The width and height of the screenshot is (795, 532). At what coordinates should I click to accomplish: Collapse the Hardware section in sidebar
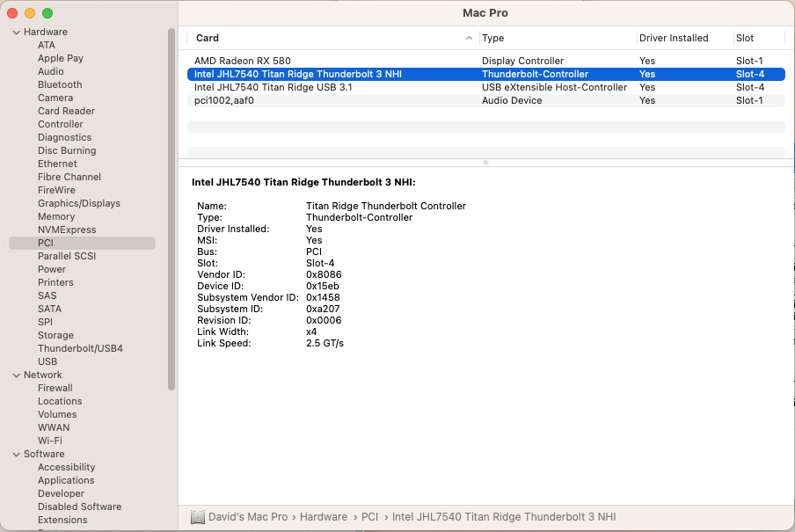click(x=16, y=33)
